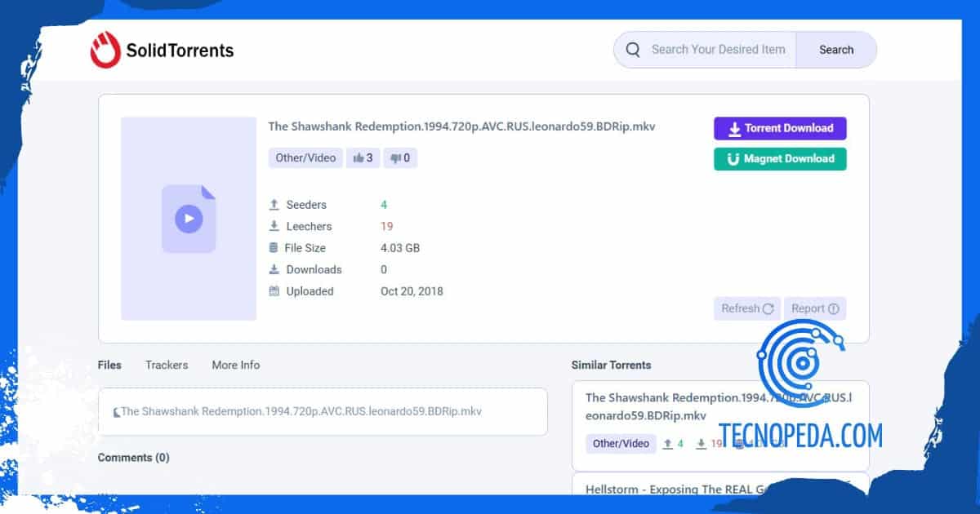
Task: Downvote the torrent with thumbs down
Action: click(400, 157)
